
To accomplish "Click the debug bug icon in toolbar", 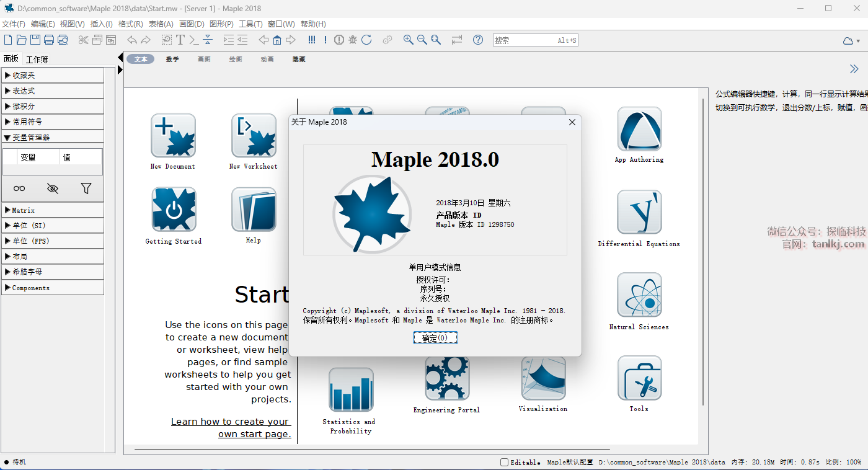I will (x=353, y=40).
